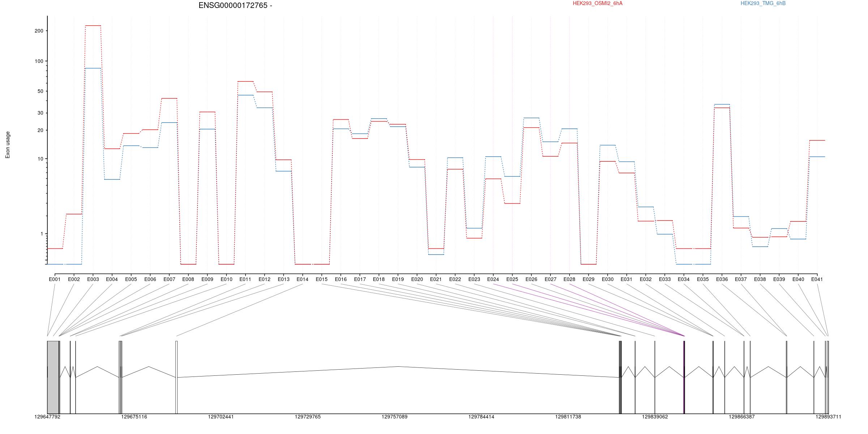The width and height of the screenshot is (868, 434).
Task: Select exon label E002
Action: pyautogui.click(x=74, y=279)
